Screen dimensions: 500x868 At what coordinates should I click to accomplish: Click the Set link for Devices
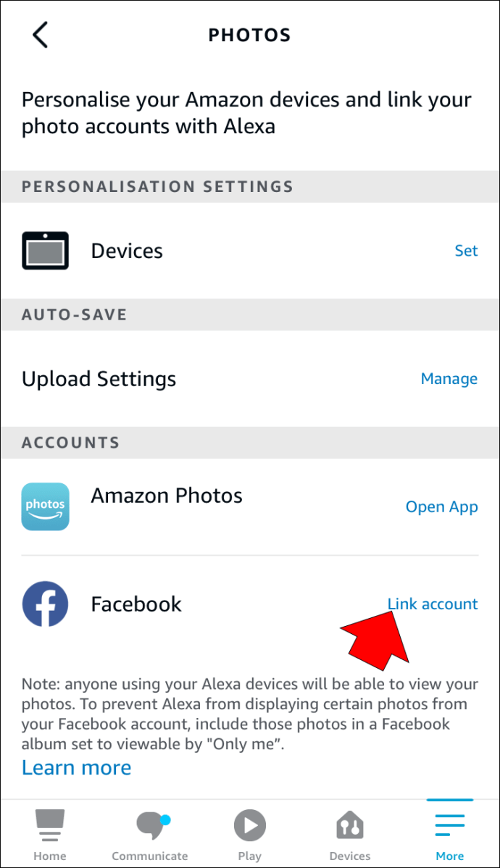point(466,251)
